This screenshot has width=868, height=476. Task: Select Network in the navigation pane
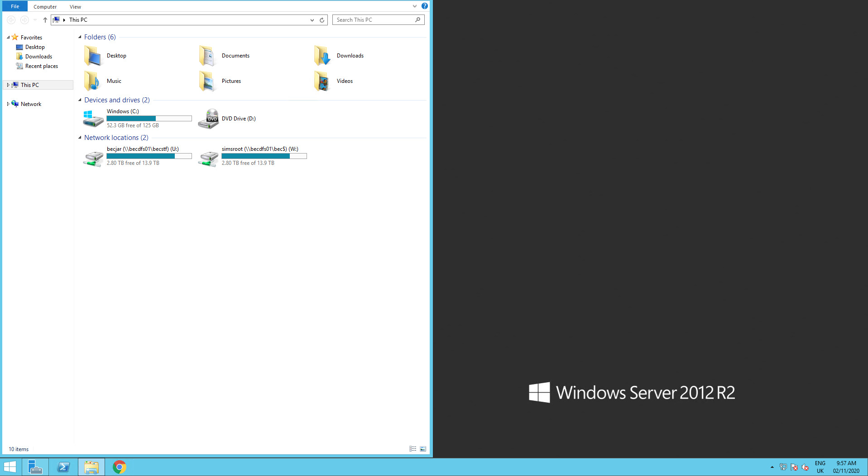pos(31,104)
